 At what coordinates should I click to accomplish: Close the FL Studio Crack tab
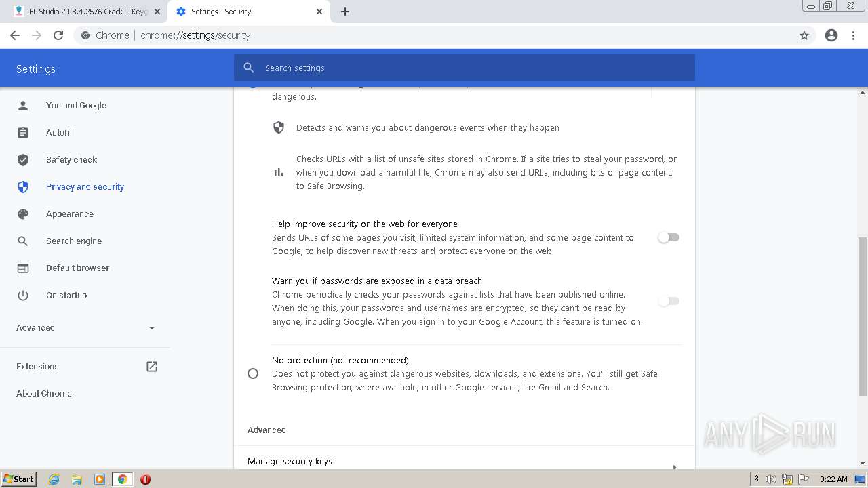pos(157,12)
